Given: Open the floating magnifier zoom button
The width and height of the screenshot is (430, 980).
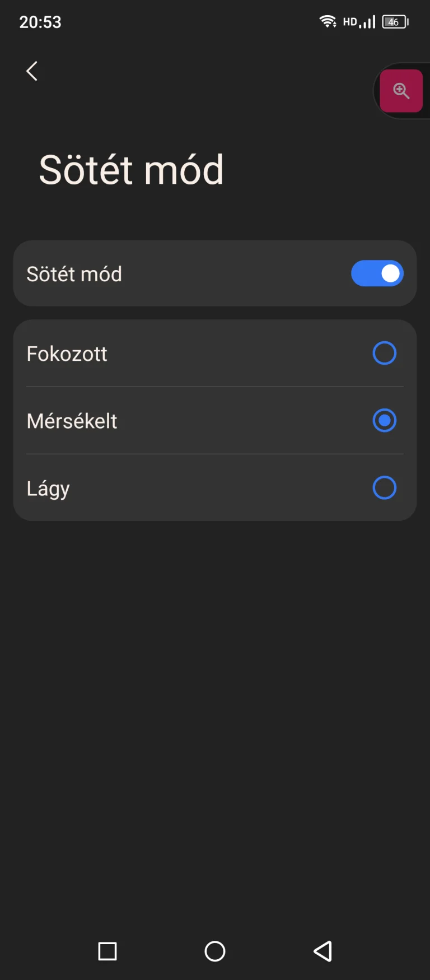Looking at the screenshot, I should (401, 91).
